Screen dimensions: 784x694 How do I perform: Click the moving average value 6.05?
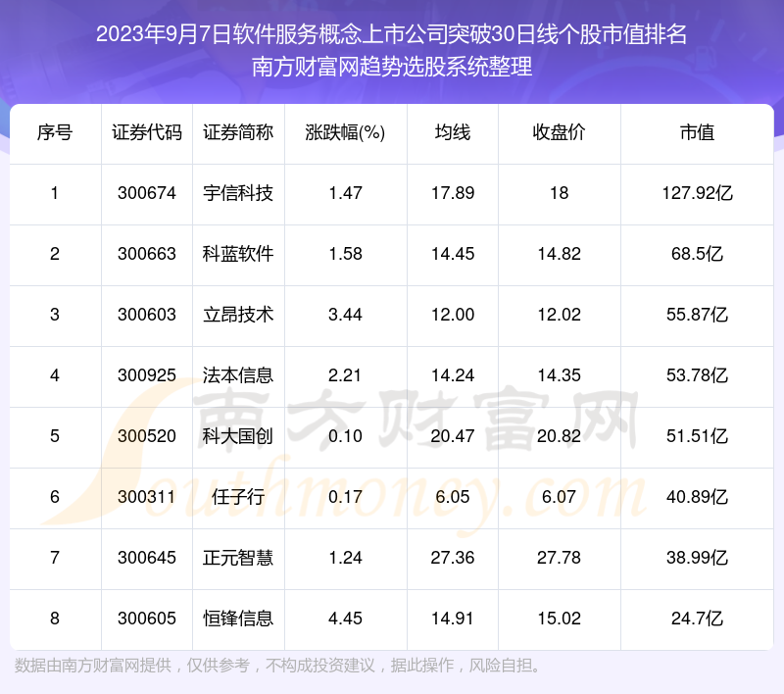click(x=453, y=497)
